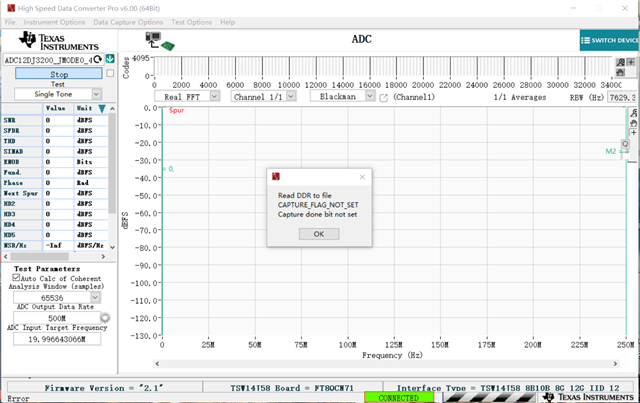This screenshot has width=640, height=403.
Task: Click the FFT plot scroll-right arrow
Action: [x=615, y=363]
